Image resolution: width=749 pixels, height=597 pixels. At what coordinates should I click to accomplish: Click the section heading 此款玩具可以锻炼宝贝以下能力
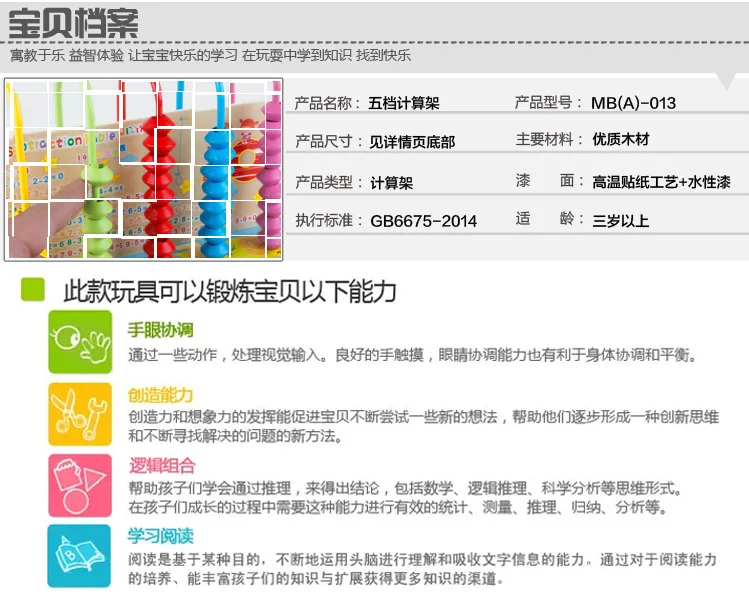pyautogui.click(x=230, y=291)
